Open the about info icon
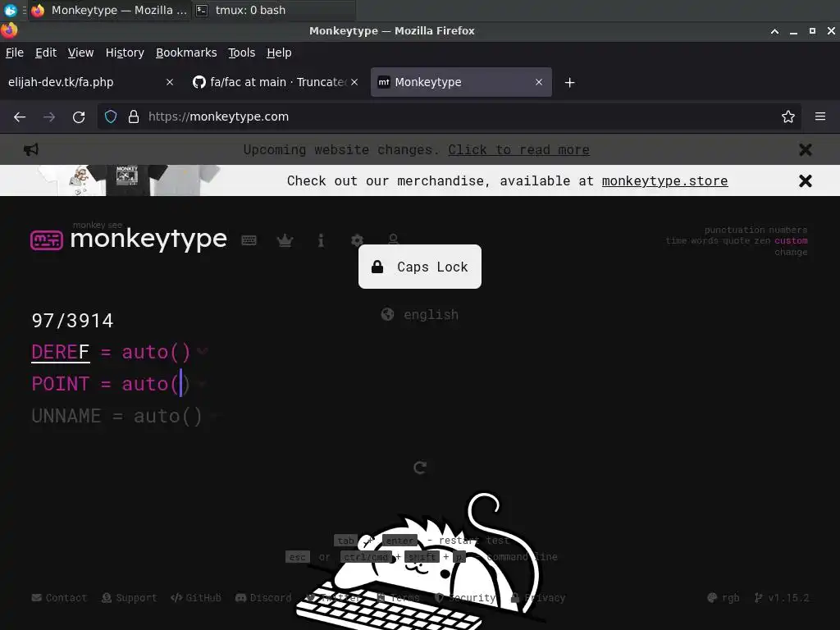The image size is (840, 630). (x=321, y=240)
